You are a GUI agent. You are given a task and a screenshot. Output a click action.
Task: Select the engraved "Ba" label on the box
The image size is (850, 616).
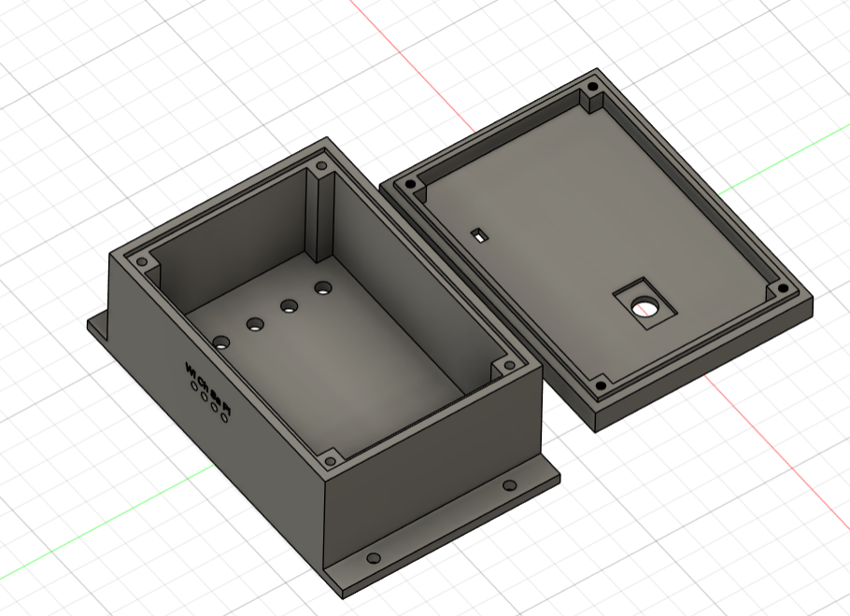215,396
